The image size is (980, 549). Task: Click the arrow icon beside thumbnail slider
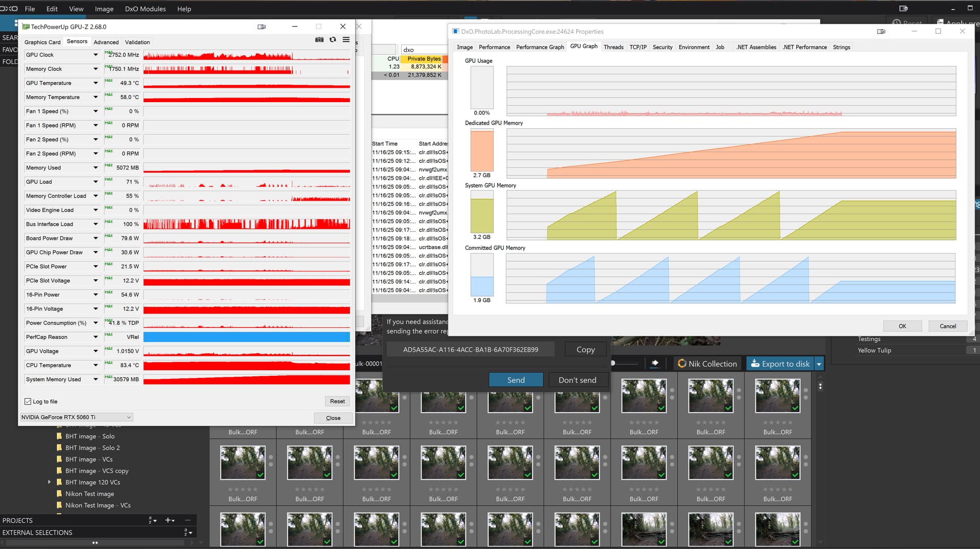pos(655,363)
